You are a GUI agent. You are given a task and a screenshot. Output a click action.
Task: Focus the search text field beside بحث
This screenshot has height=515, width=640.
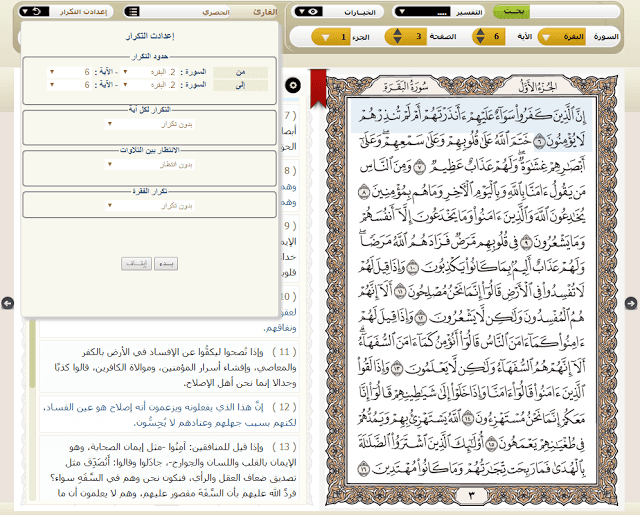(x=574, y=12)
